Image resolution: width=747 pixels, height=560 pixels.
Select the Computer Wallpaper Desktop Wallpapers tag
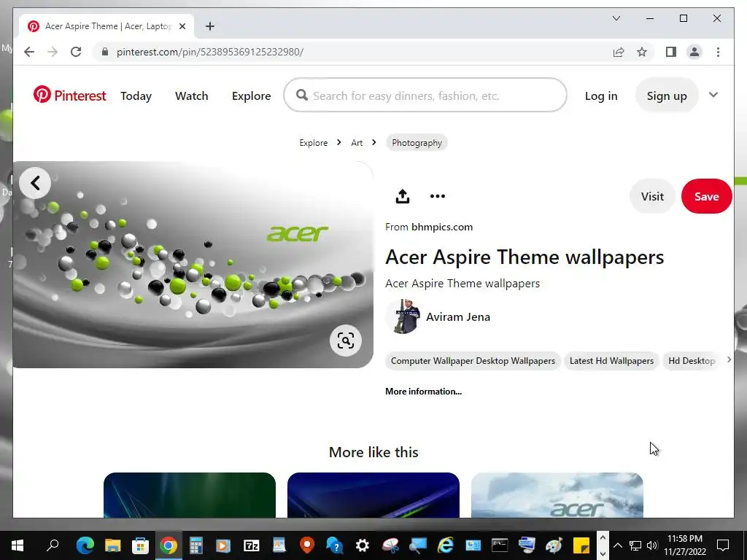(x=473, y=361)
